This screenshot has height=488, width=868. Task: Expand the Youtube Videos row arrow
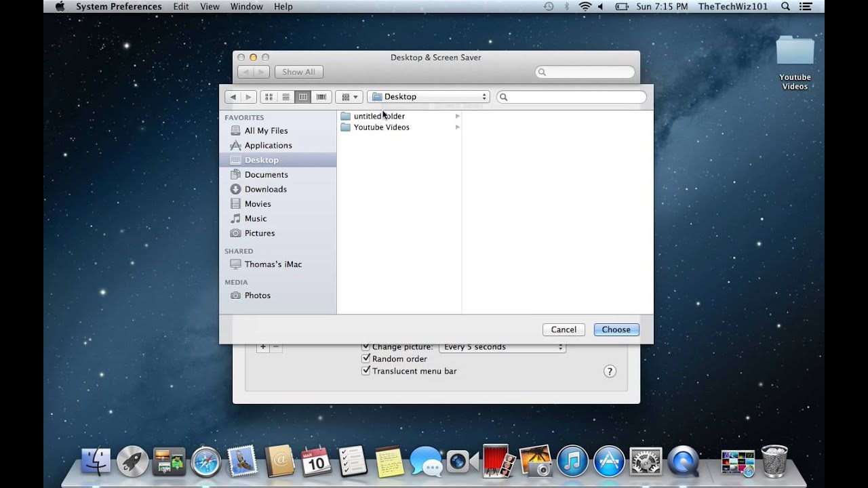[458, 127]
